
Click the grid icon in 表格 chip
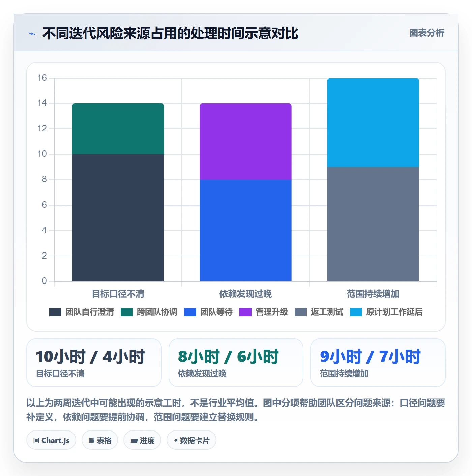pyautogui.click(x=91, y=441)
